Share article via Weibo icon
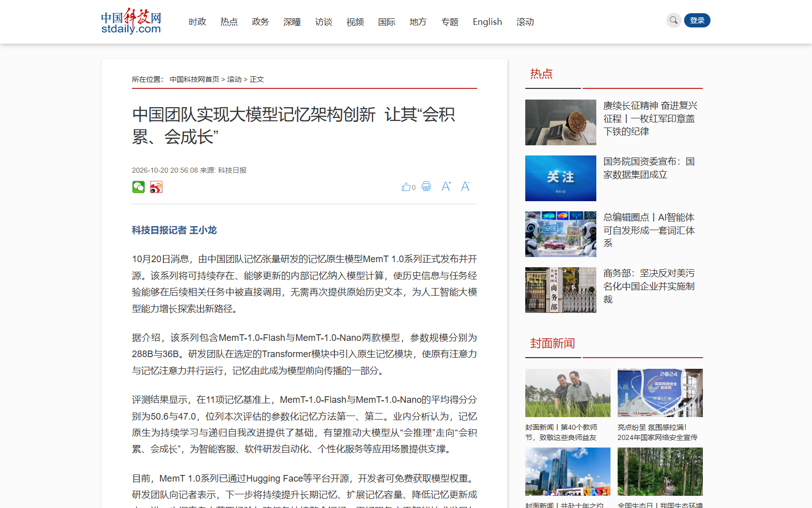The height and width of the screenshot is (508, 812). (x=156, y=187)
